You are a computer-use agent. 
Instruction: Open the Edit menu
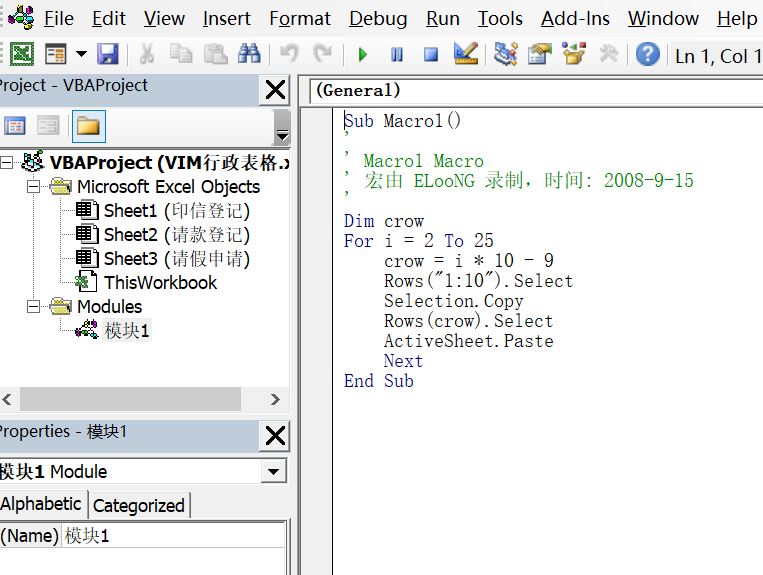(x=109, y=18)
